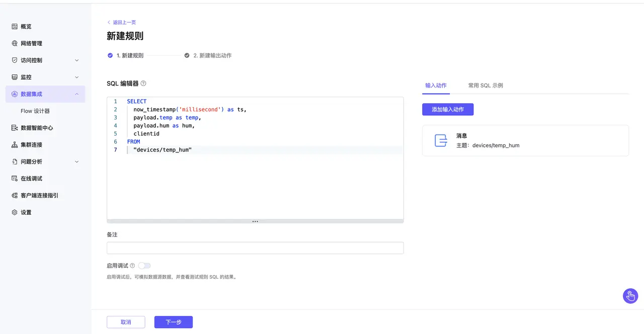Click the 启用调试 help tooltip icon

tap(132, 266)
